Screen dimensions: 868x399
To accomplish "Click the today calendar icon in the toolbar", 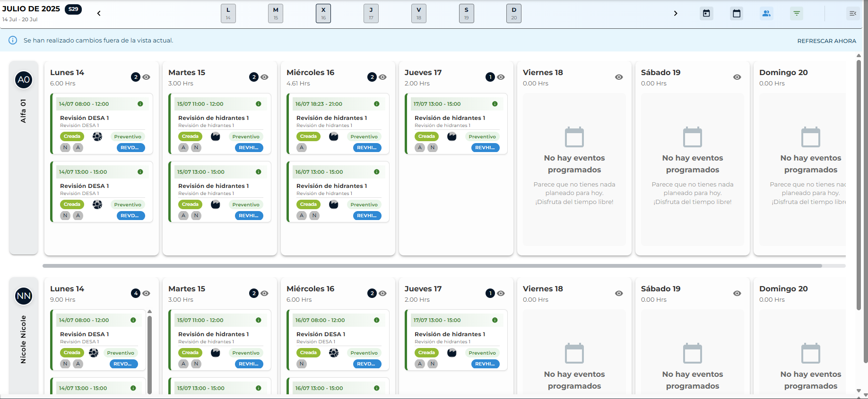I will tap(706, 13).
